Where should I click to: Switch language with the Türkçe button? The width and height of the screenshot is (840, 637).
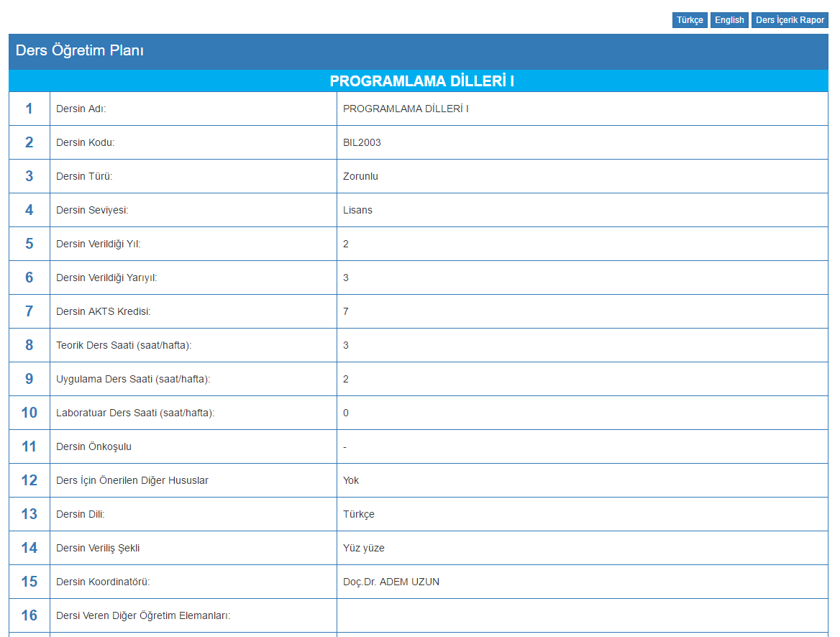[x=690, y=20]
